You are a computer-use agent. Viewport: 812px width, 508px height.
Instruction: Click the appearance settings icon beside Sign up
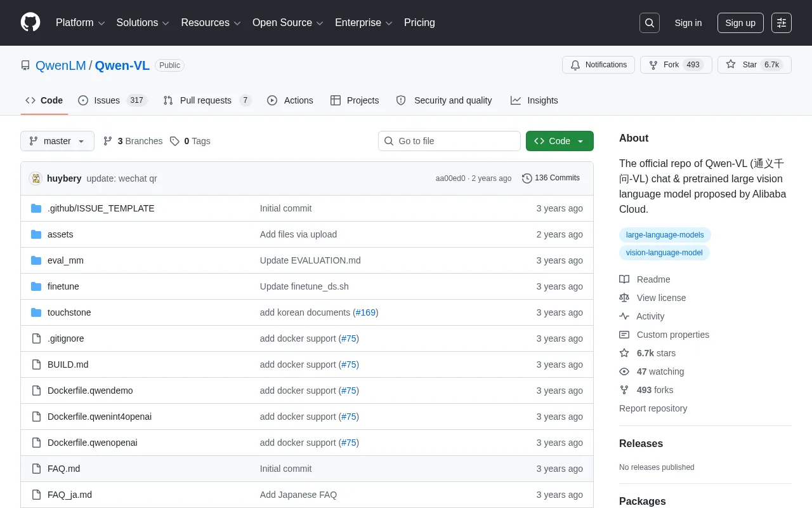782,23
